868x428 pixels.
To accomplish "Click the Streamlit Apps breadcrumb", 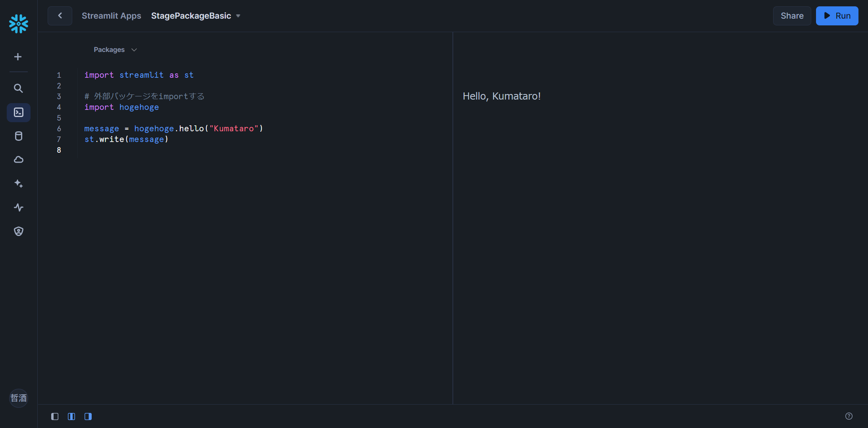I will click(x=112, y=16).
